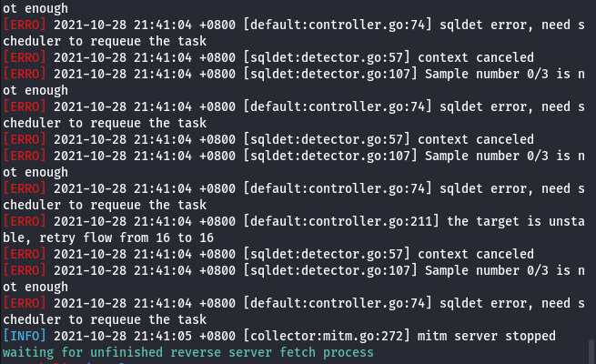Click the last 'context canceled' message
The height and width of the screenshot is (364, 596).
476,254
